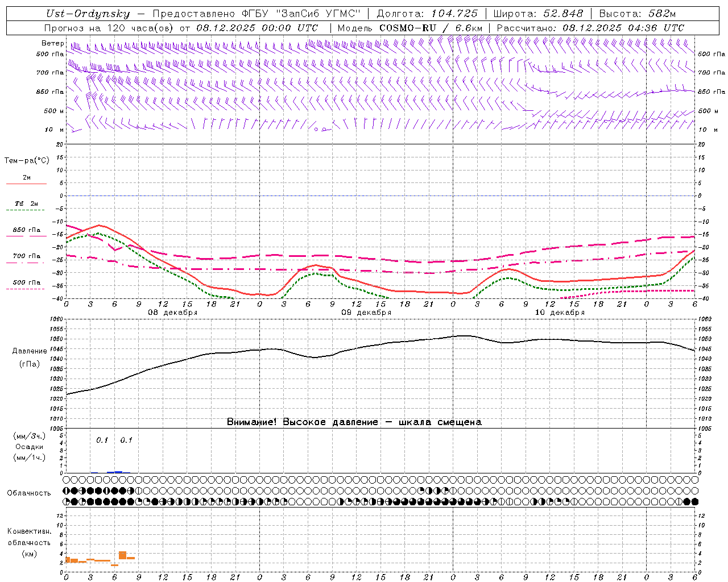Click the forecast start "08.12.2025 00:00 UTC"

pyautogui.click(x=257, y=28)
